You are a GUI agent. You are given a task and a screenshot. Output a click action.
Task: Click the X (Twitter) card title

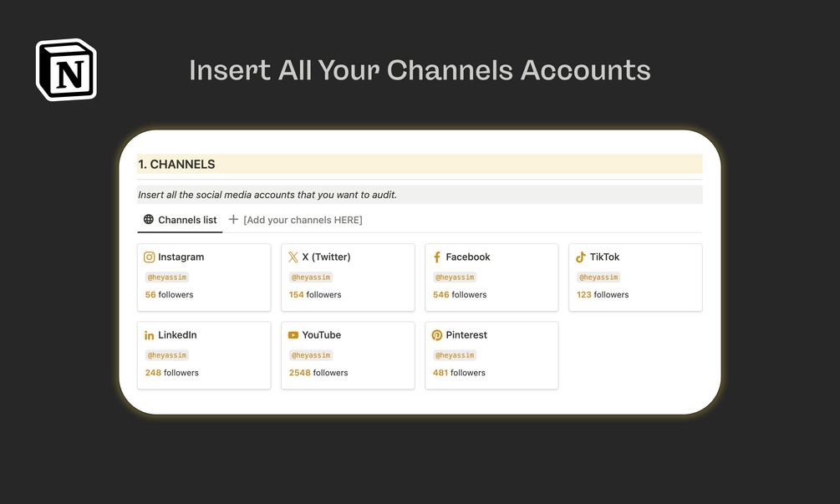point(326,257)
